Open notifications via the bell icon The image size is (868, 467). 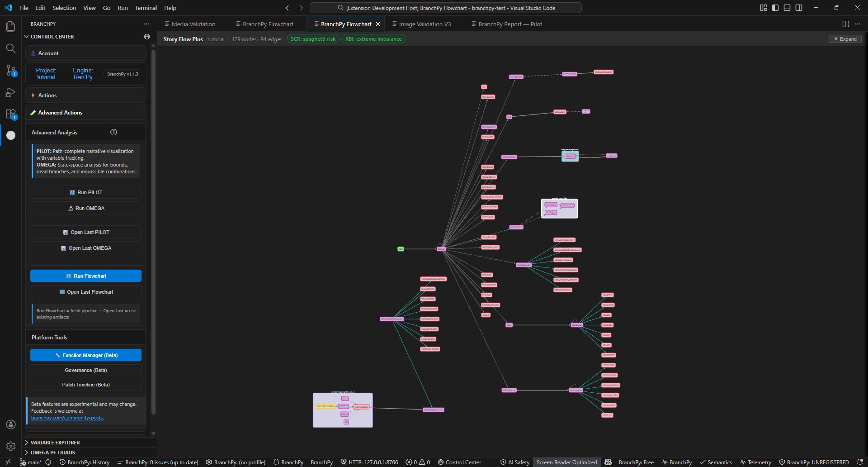click(x=862, y=462)
